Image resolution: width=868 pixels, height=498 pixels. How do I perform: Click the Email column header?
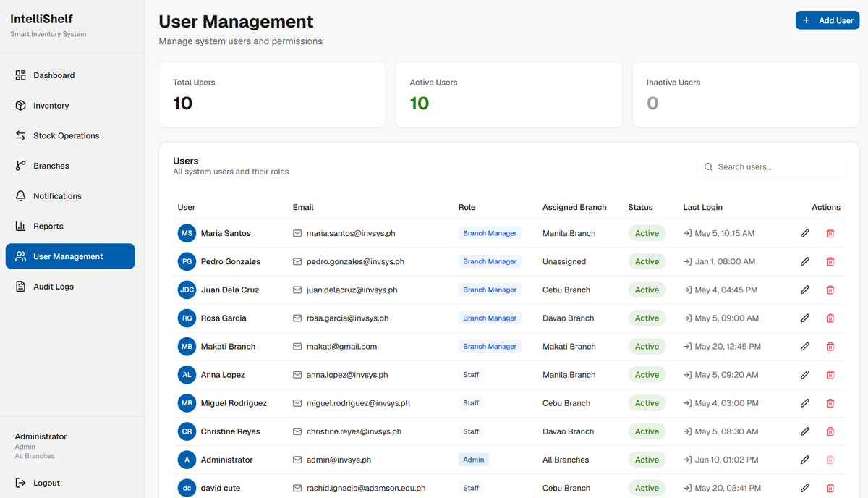click(303, 207)
